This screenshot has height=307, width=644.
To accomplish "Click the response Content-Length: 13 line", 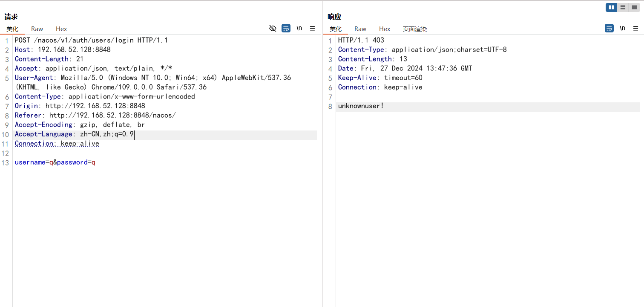I will tap(373, 59).
